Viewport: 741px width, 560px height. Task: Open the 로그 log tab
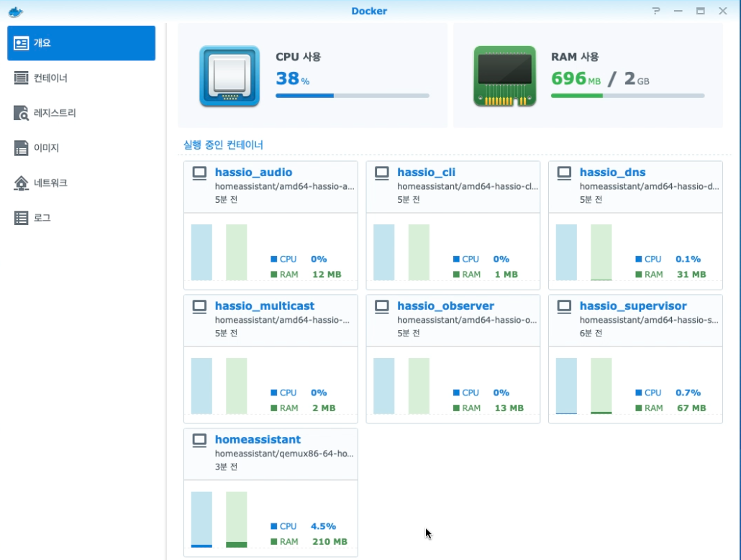81,218
